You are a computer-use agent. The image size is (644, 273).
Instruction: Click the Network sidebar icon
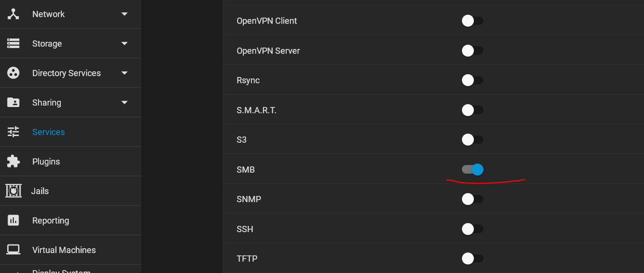[13, 14]
